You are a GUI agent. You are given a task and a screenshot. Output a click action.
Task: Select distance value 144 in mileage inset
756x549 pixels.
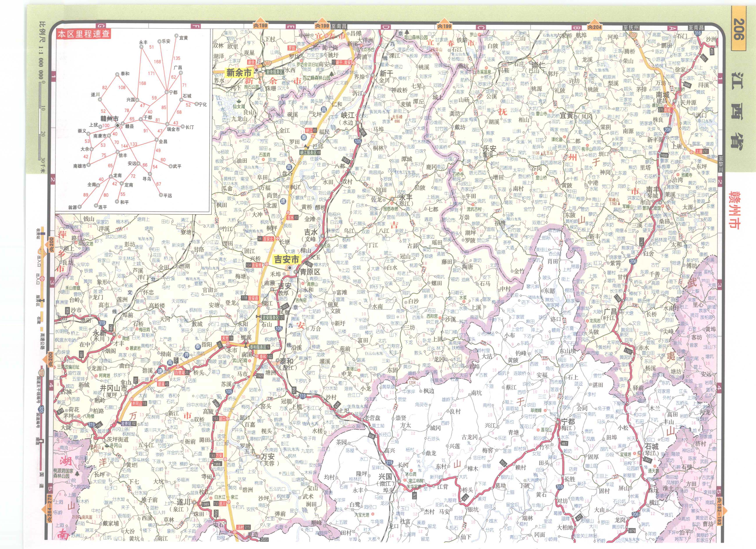pyautogui.click(x=125, y=146)
